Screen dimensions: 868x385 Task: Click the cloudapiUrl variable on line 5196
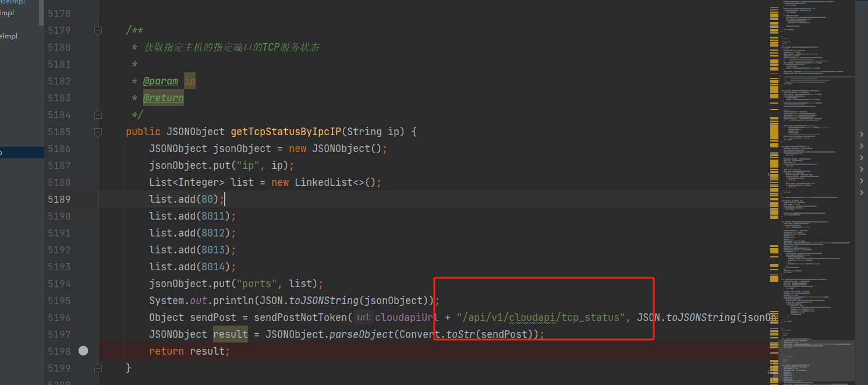click(x=407, y=317)
